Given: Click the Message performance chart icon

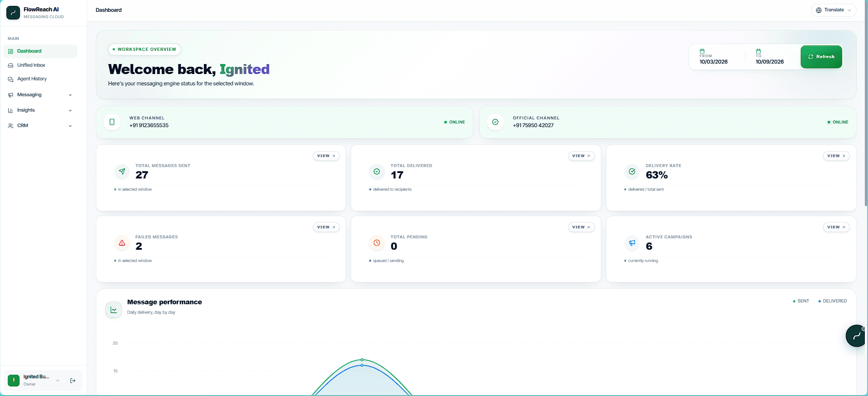Looking at the screenshot, I should coord(114,310).
